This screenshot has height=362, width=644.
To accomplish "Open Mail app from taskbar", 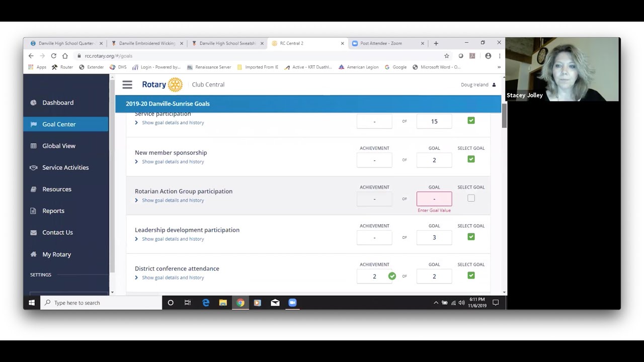I will click(x=275, y=303).
